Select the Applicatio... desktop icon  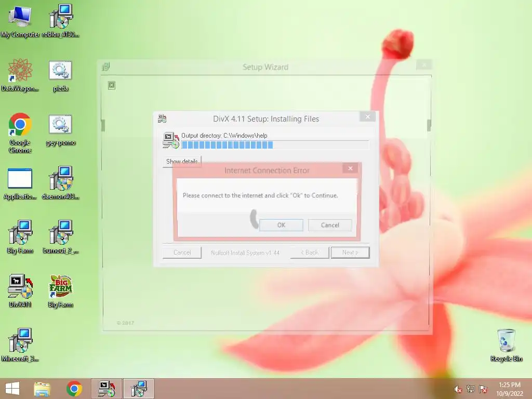click(x=20, y=183)
